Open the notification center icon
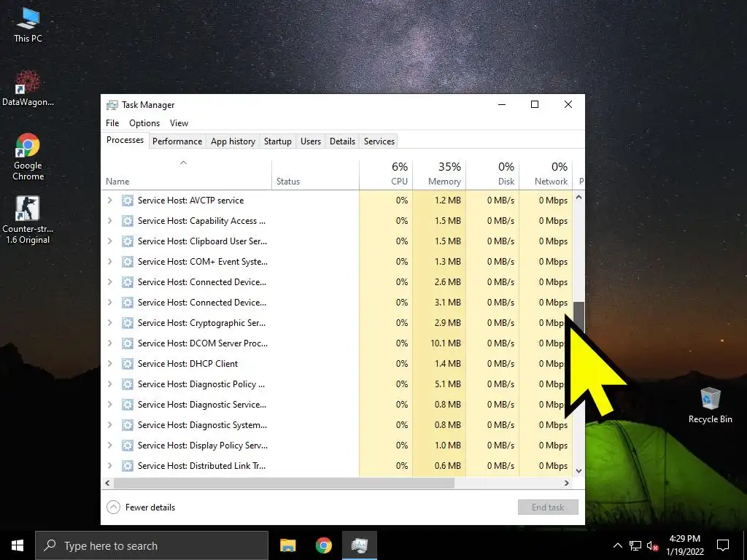 tap(723, 545)
